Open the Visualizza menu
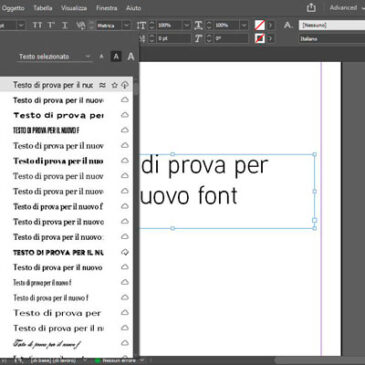This screenshot has height=365, width=365. pos(74,8)
